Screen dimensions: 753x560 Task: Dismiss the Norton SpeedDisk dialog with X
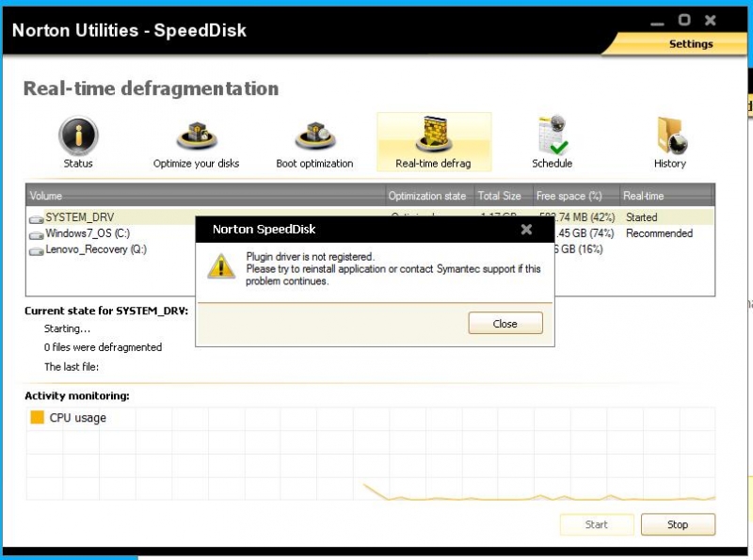[526, 229]
